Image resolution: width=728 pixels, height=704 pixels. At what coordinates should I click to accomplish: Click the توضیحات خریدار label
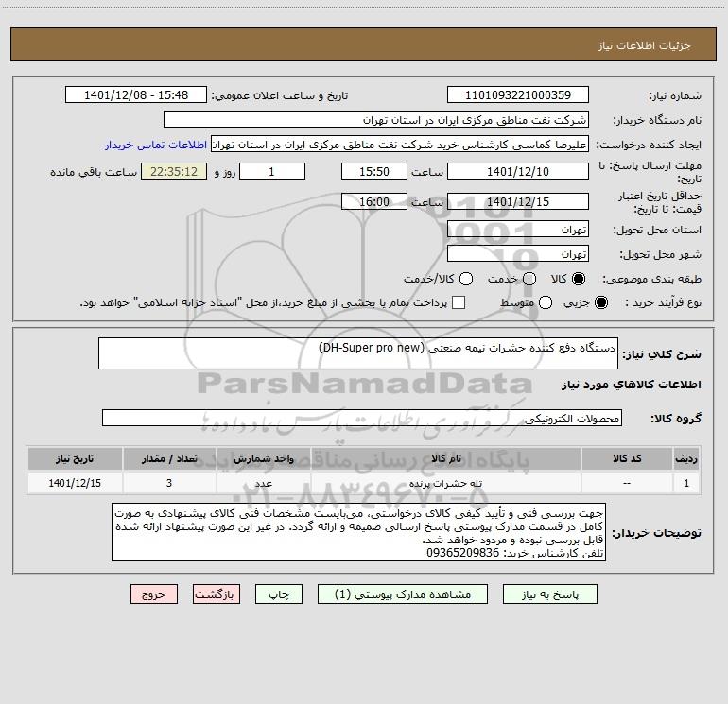click(x=656, y=533)
